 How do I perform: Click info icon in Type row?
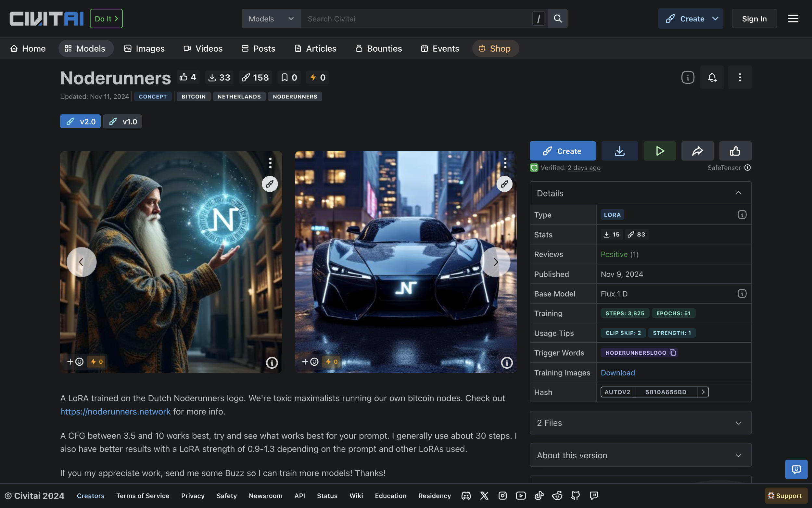point(742,215)
